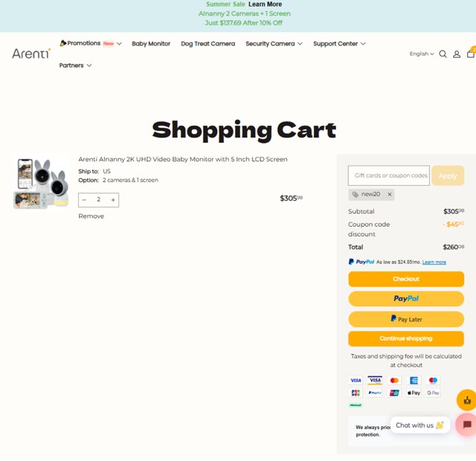476x461 pixels.
Task: Click the Arenti logo
Action: (x=31, y=54)
